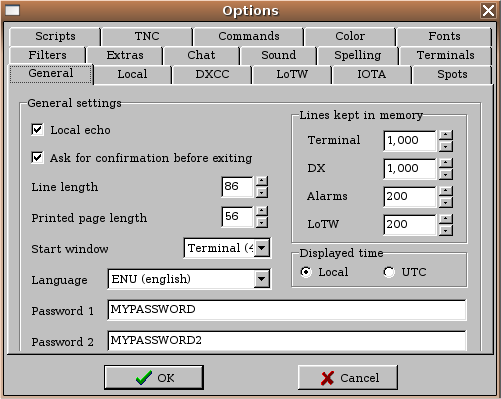Open the Filters tab

pos(47,55)
